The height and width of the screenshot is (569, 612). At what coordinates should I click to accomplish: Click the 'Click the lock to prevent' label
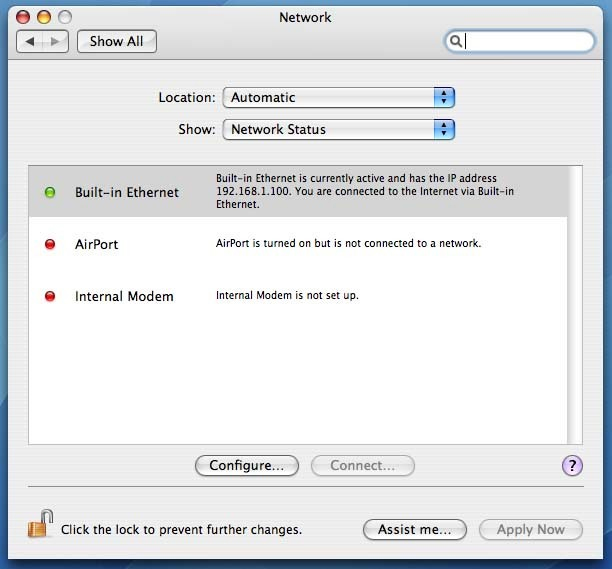(x=181, y=530)
